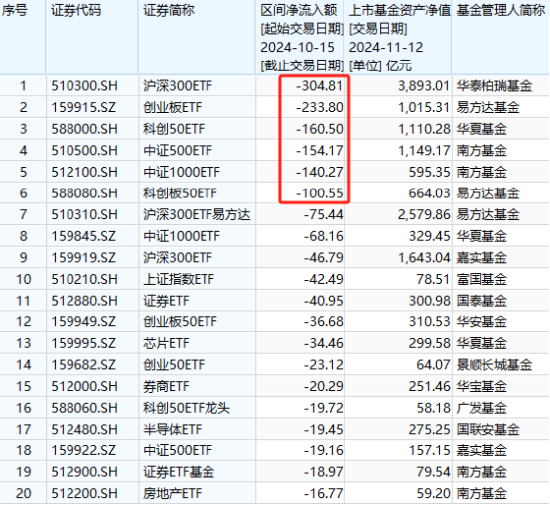The image size is (550, 505).
Task: Select security code 512100.SH
Action: click(84, 172)
